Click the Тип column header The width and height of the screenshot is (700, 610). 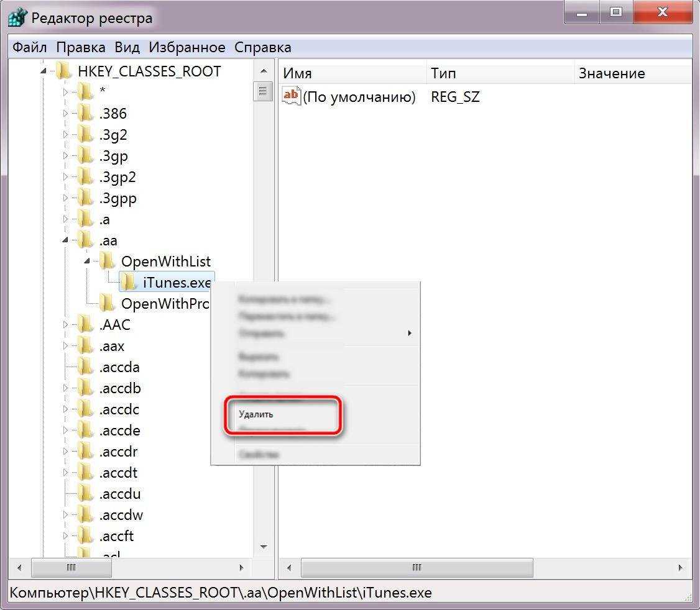[500, 73]
